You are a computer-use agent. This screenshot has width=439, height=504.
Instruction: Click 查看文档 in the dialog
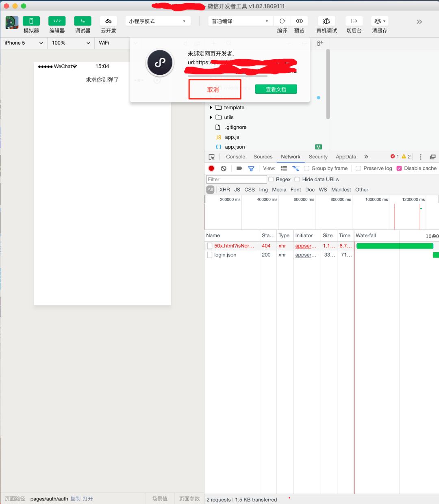276,89
